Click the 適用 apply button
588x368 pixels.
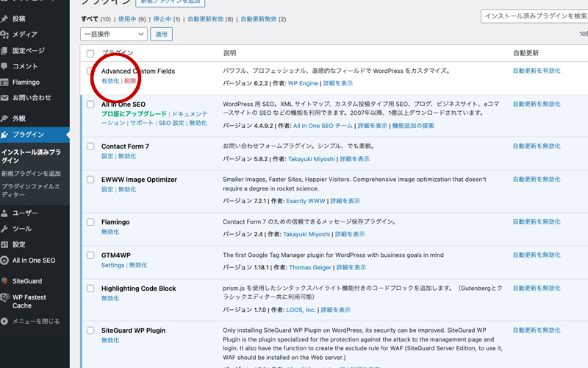click(161, 34)
